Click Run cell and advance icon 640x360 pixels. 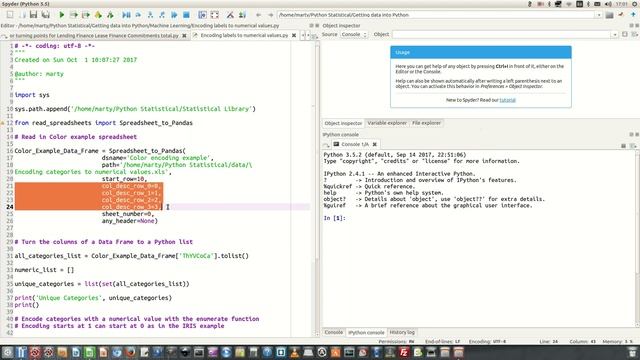pos(86,15)
